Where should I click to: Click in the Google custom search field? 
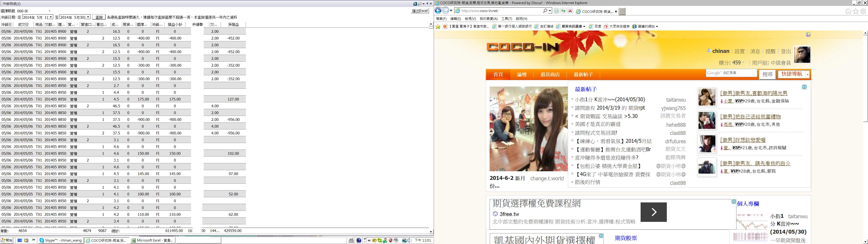(x=731, y=73)
